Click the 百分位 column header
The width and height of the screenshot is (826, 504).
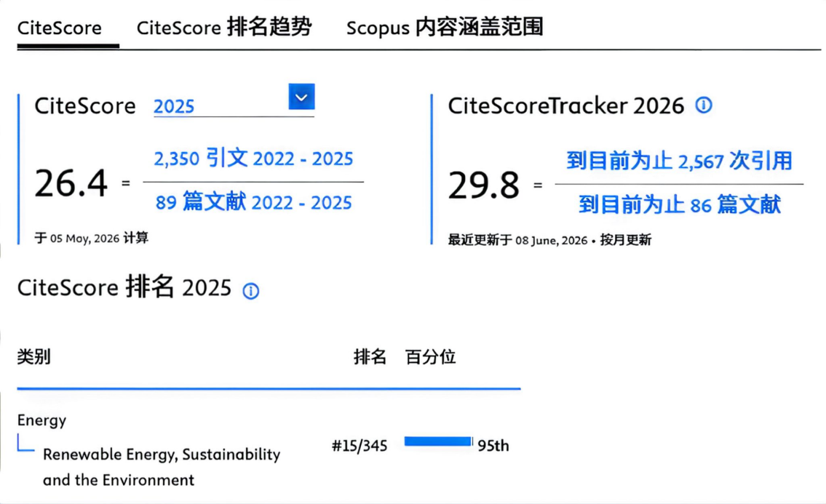coord(430,356)
